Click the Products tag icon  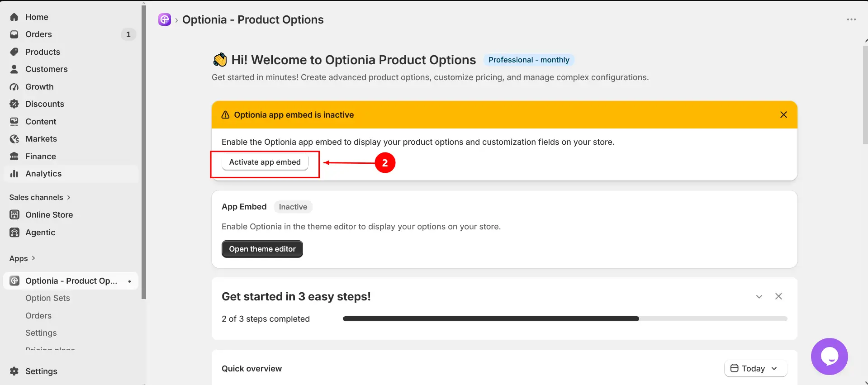tap(14, 52)
